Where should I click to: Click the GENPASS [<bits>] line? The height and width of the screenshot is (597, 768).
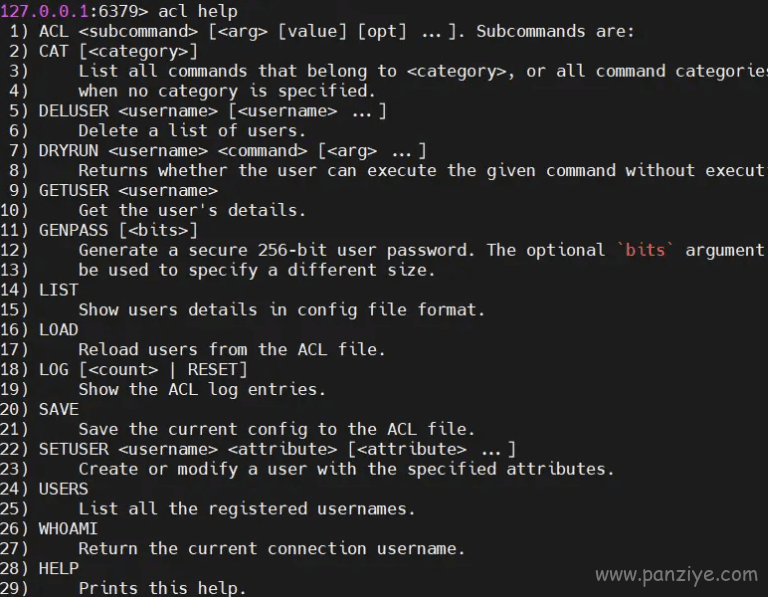[x=118, y=230]
